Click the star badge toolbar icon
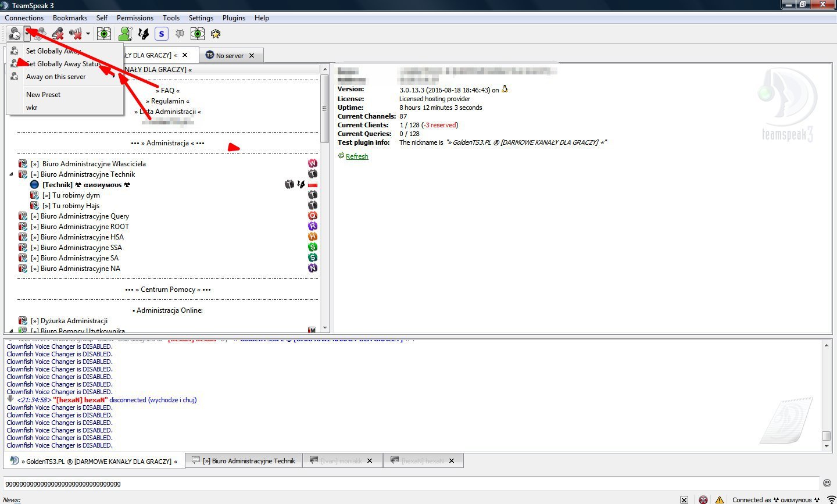Image resolution: width=837 pixels, height=504 pixels. 216,34
